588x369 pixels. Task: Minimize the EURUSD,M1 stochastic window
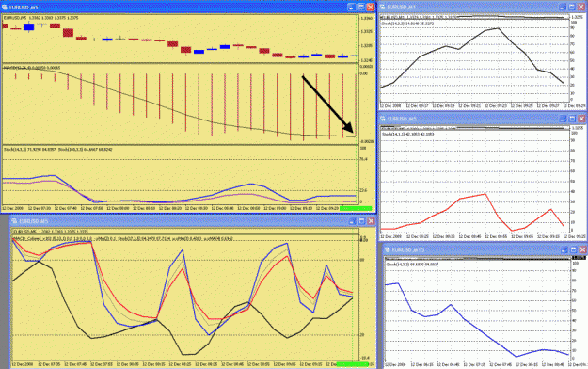(562, 7)
